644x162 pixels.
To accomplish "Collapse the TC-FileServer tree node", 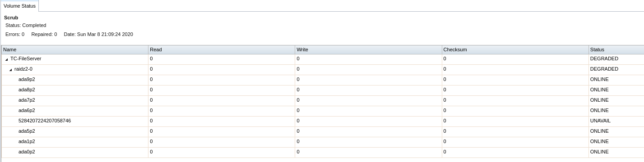I will tap(7, 59).
